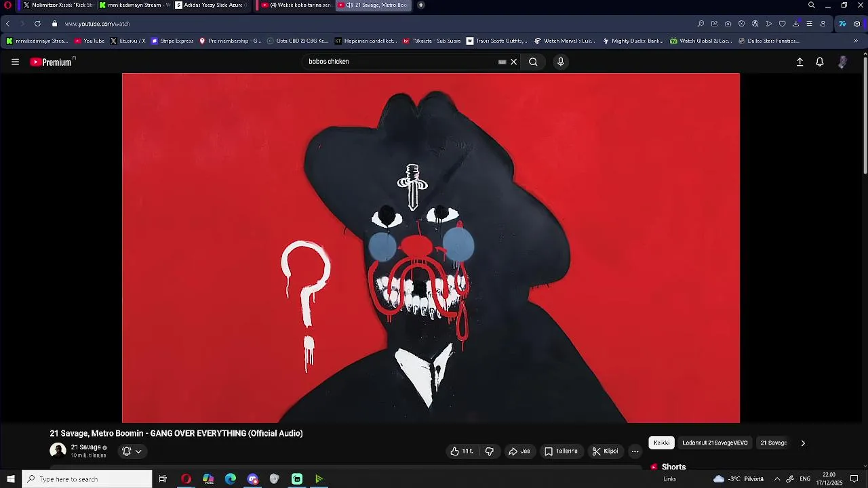Open the Windows notification center icon
This screenshot has width=868, height=488.
(854, 479)
